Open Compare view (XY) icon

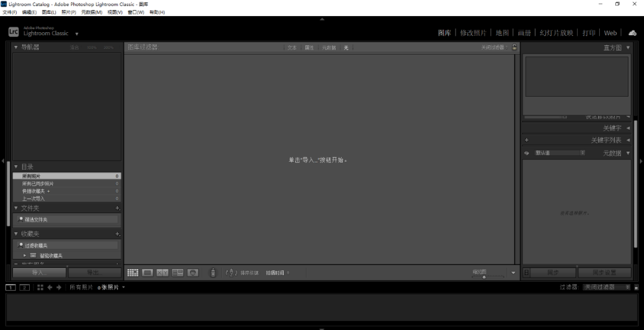pyautogui.click(x=162, y=273)
